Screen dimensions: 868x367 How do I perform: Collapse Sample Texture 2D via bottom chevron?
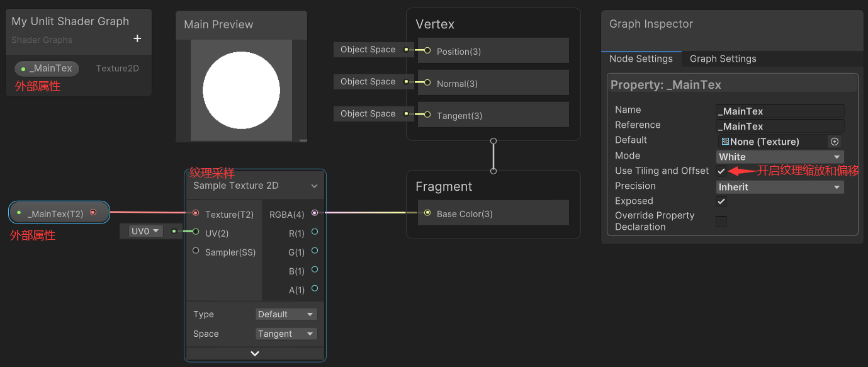tap(254, 353)
